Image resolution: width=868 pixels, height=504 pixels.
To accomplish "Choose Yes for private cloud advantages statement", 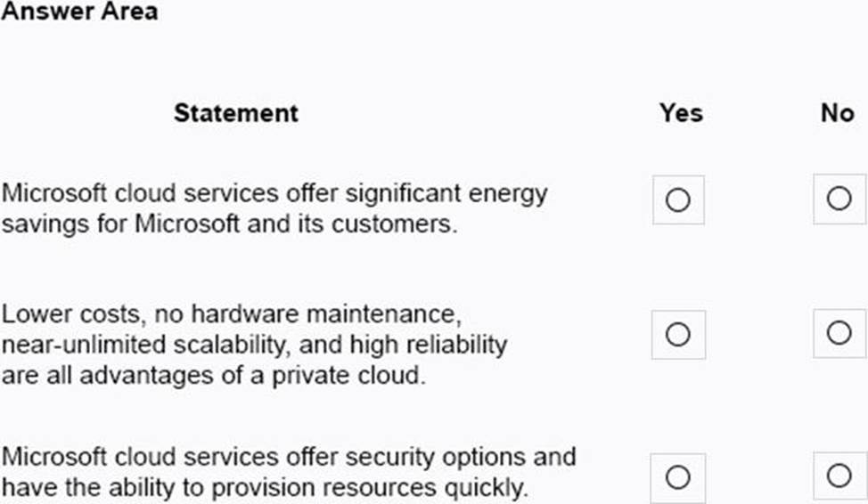I will 677,335.
